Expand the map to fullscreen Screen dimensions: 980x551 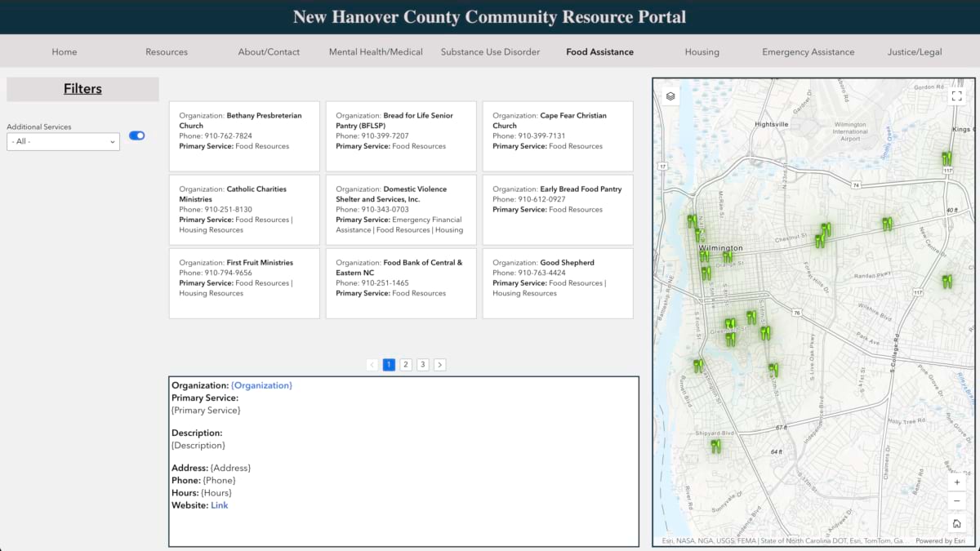point(957,96)
